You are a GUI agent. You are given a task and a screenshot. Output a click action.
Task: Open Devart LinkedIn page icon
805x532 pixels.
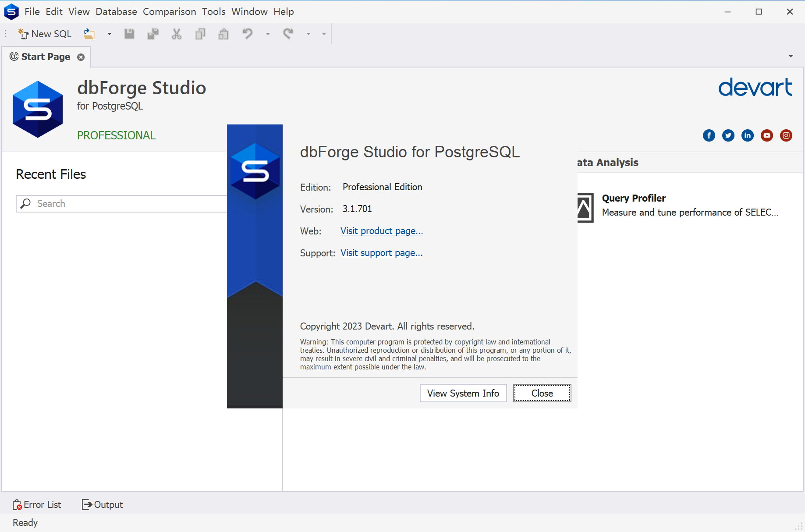tap(748, 135)
